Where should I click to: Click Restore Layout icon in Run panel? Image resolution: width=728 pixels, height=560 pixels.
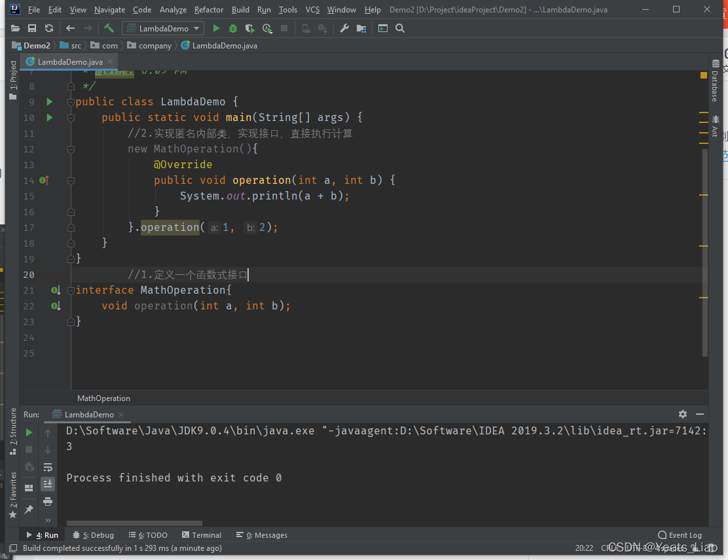pyautogui.click(x=29, y=487)
